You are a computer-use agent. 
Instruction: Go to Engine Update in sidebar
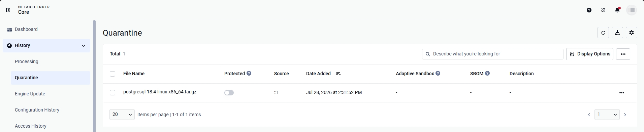(30, 94)
